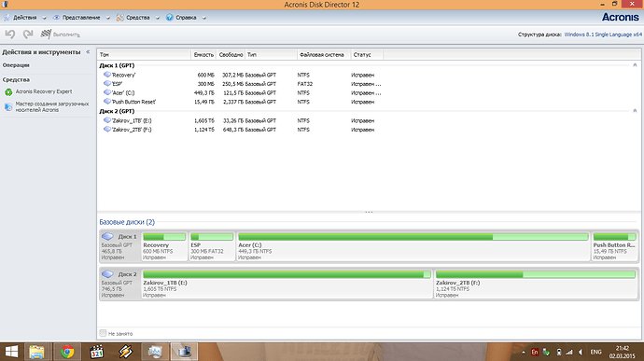Select the Acer (C:) volume icon
Image resolution: width=644 pixels, height=361 pixels.
point(107,92)
